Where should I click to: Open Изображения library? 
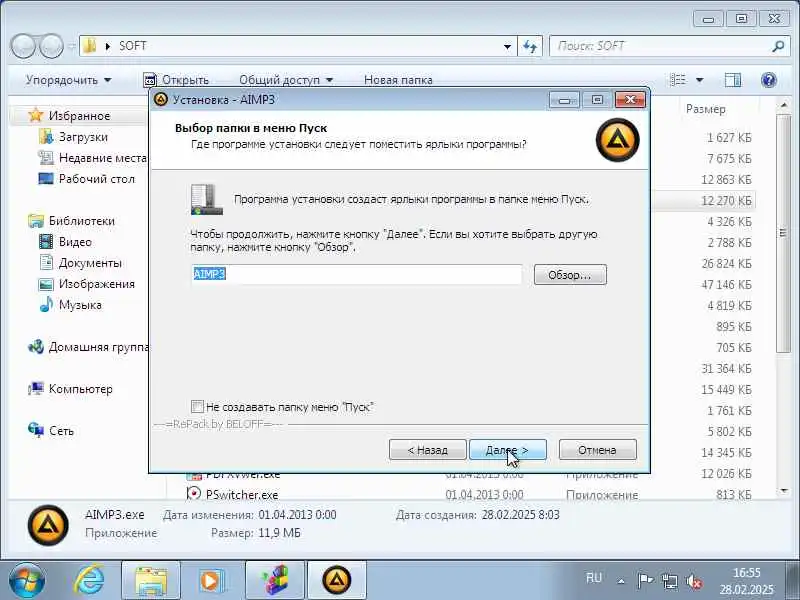click(x=96, y=284)
